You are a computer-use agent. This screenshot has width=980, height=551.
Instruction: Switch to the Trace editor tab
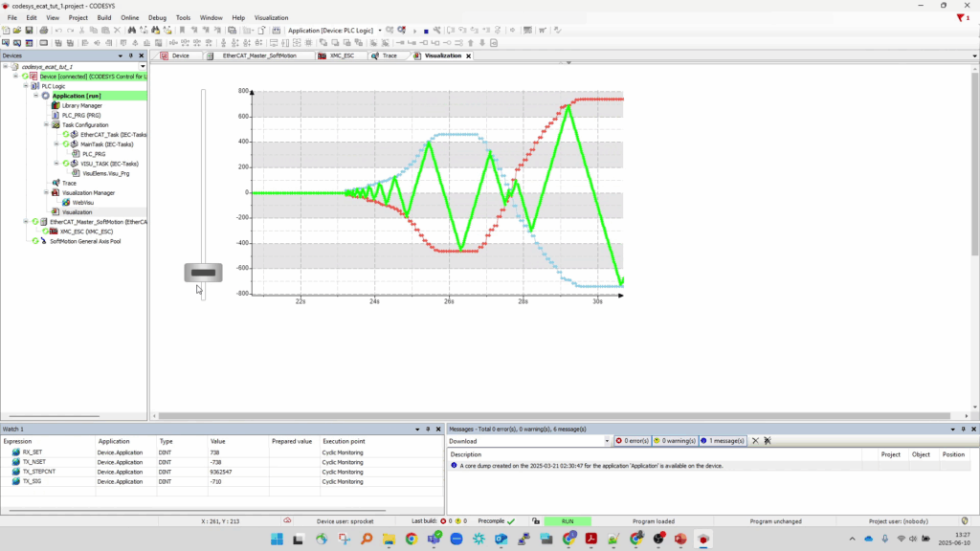390,55
